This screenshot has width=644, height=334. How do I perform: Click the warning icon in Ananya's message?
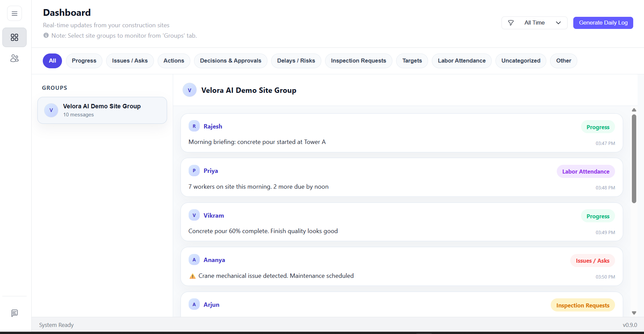pyautogui.click(x=193, y=276)
